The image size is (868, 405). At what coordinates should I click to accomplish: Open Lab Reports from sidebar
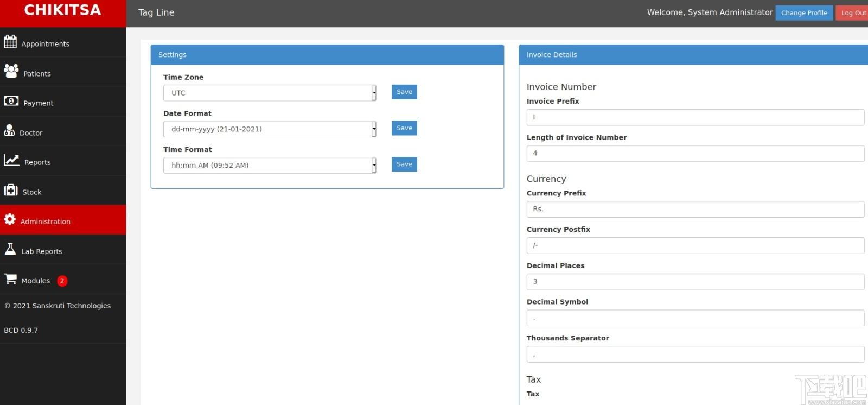coord(63,250)
